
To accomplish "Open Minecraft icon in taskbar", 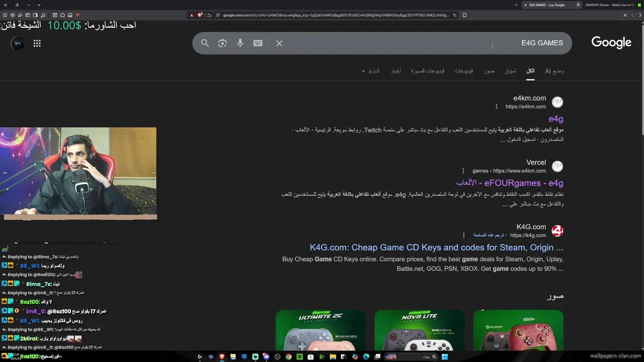I will tap(300, 357).
